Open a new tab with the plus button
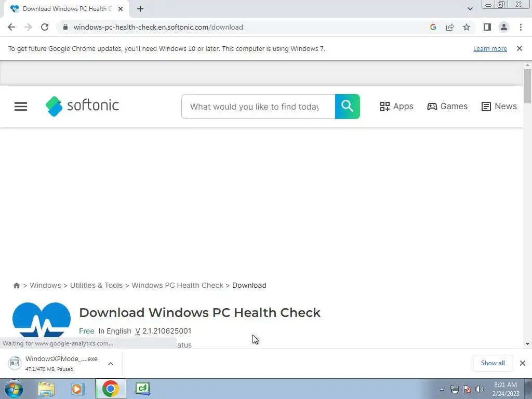This screenshot has height=399, width=532. [140, 9]
